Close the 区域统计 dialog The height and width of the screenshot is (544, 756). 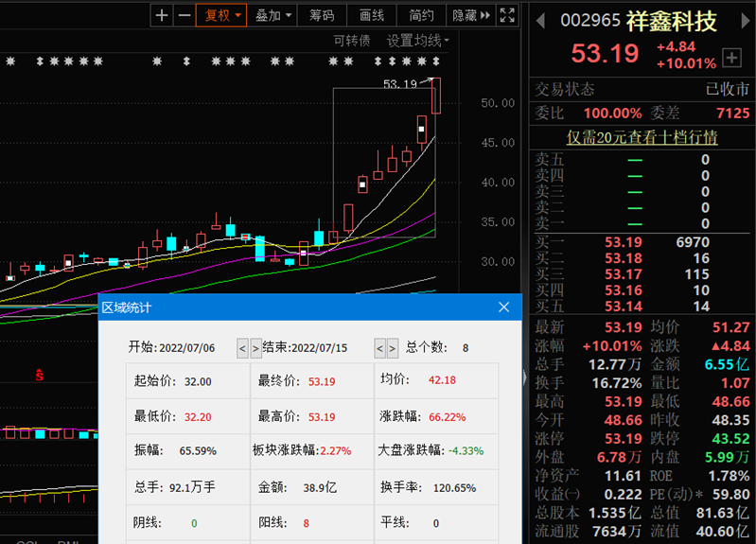point(503,307)
